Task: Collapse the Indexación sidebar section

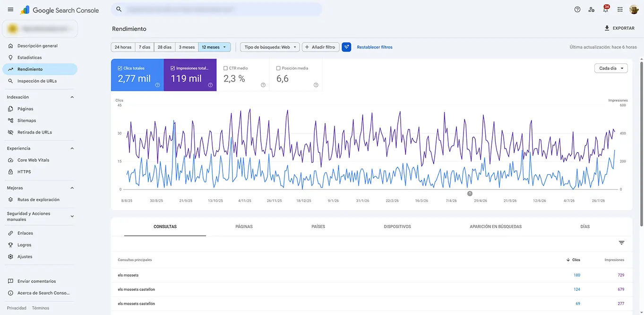Action: (x=72, y=97)
